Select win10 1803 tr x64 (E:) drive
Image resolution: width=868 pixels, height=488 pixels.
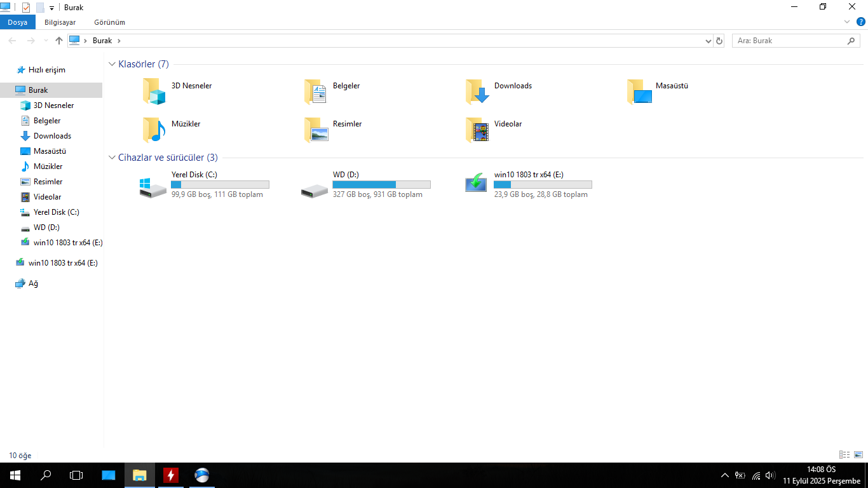476,182
